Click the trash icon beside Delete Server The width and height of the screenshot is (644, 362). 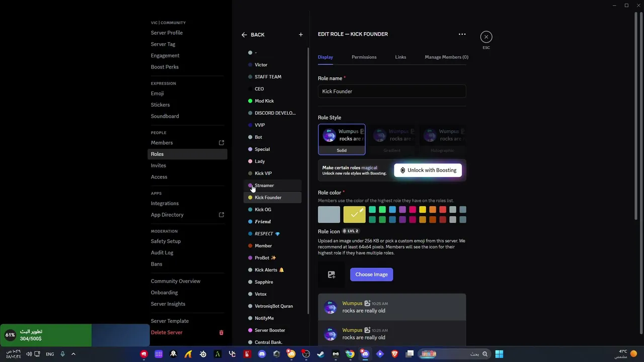221,332
